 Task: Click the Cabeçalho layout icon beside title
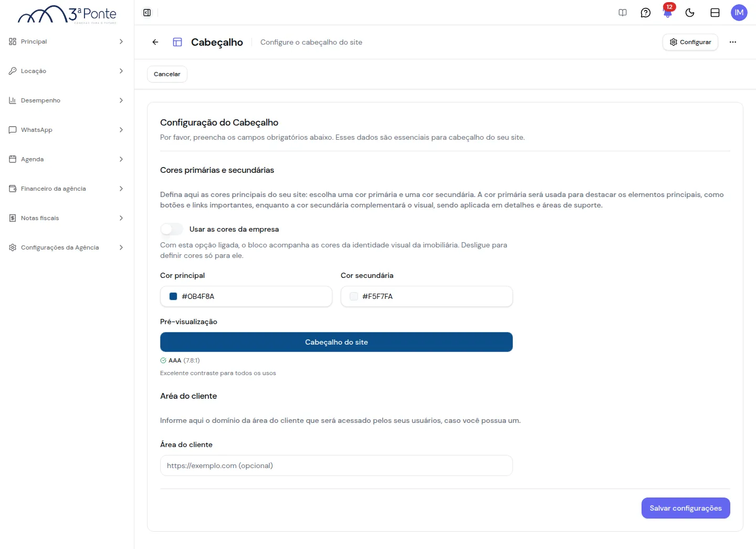coord(177,42)
